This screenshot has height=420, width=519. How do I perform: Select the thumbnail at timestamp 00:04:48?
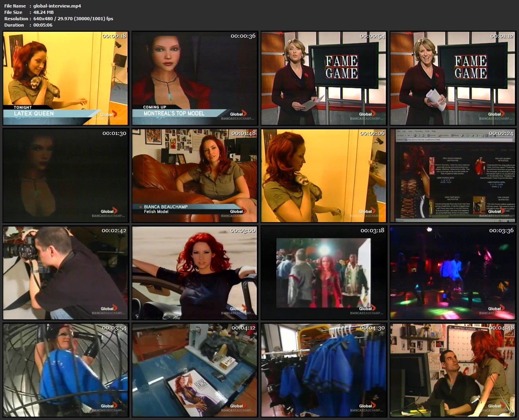click(x=453, y=370)
